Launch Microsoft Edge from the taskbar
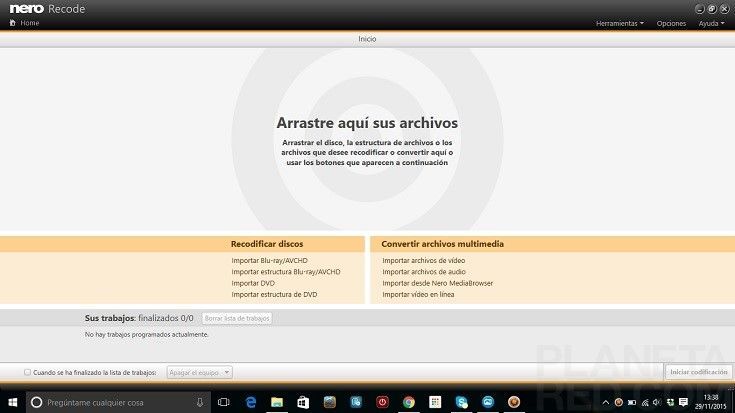735x413 pixels. [251, 402]
